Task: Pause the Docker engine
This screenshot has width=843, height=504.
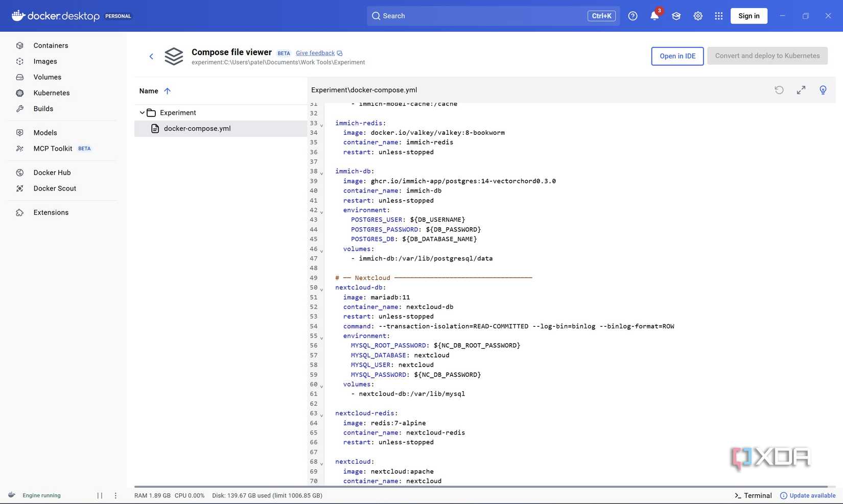Action: (x=100, y=495)
